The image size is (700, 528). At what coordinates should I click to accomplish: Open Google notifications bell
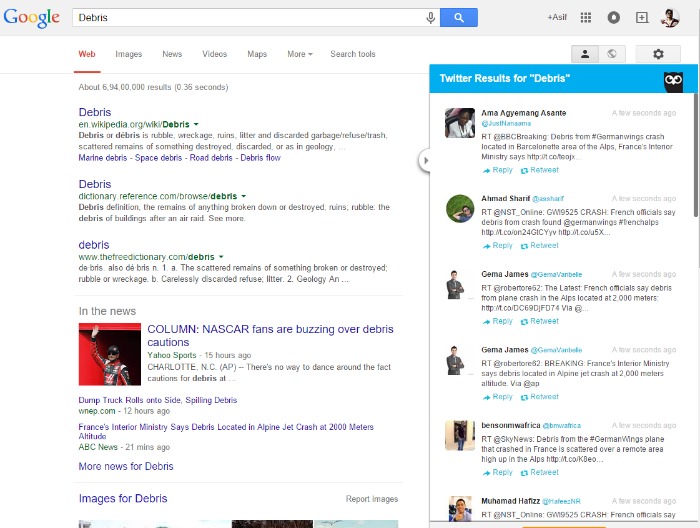pos(614,17)
